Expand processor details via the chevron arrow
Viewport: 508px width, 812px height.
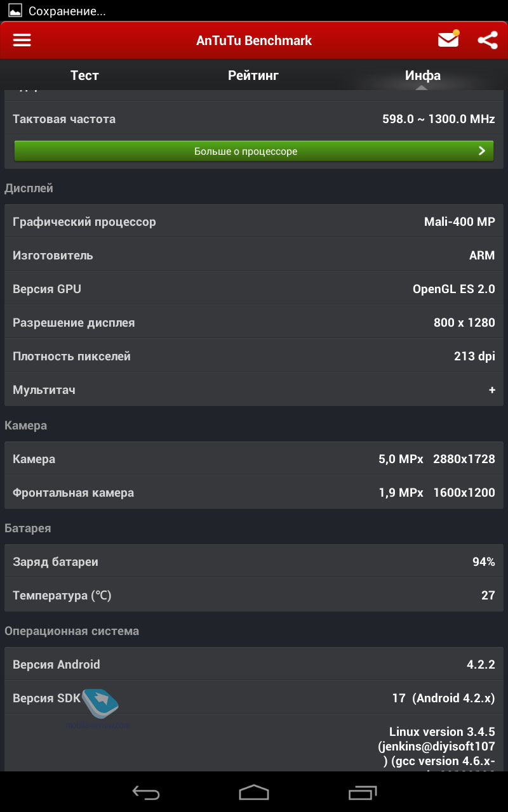tap(482, 151)
